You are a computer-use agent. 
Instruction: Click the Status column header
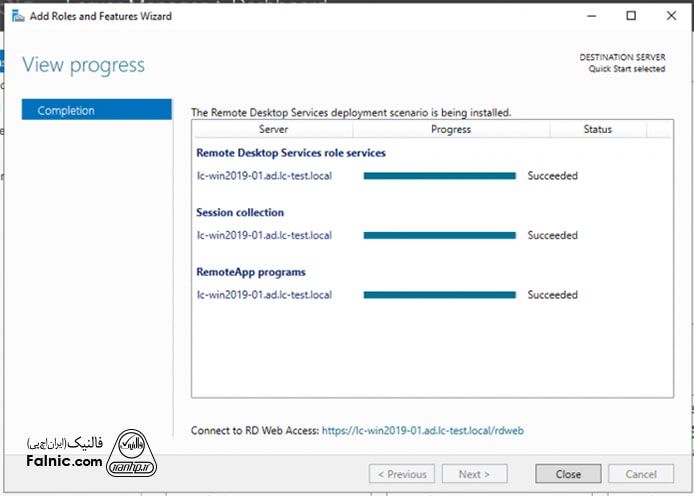point(597,129)
